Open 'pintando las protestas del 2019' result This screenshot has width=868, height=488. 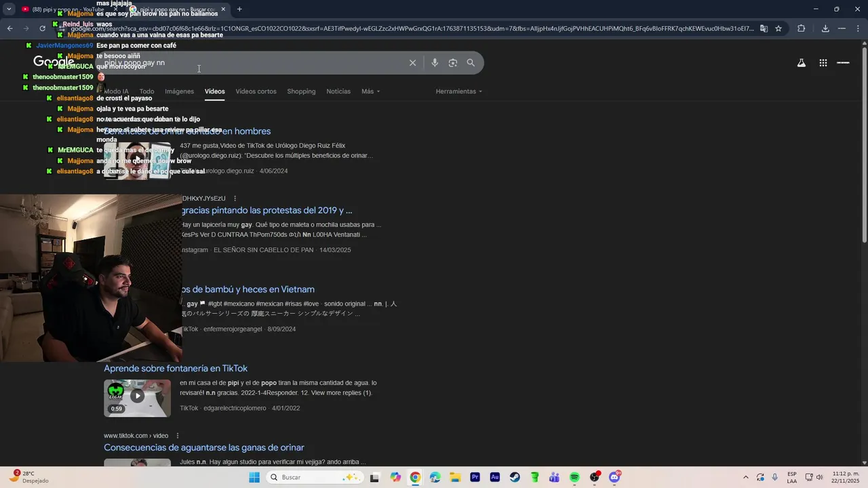tap(267, 211)
